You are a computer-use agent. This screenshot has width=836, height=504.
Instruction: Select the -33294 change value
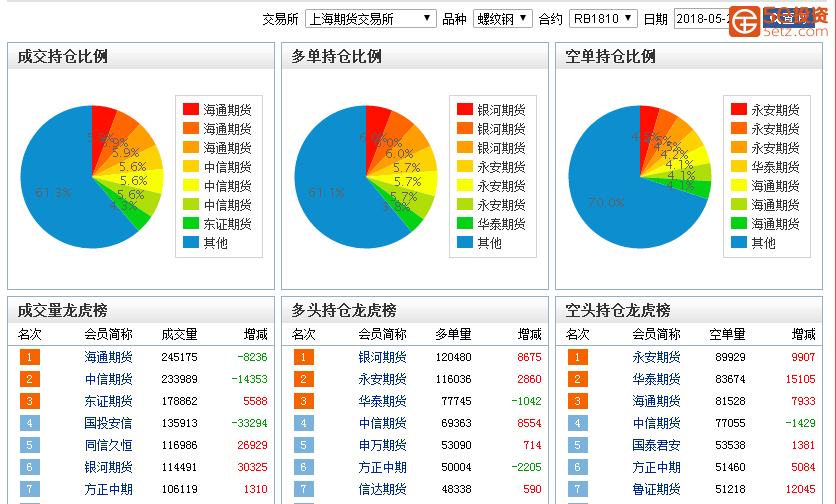249,423
